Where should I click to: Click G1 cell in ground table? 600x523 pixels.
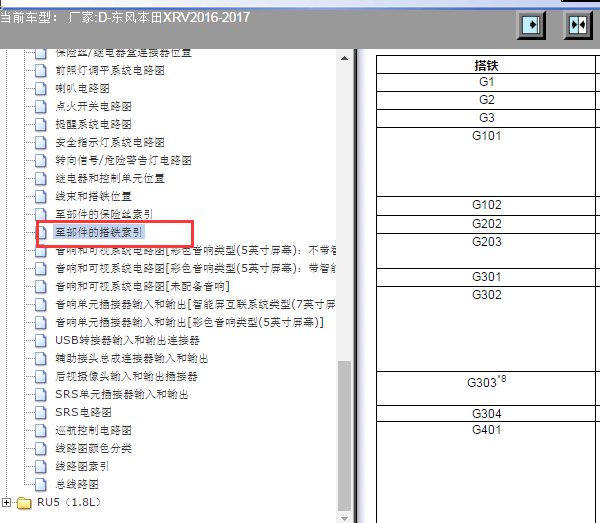pyautogui.click(x=486, y=82)
